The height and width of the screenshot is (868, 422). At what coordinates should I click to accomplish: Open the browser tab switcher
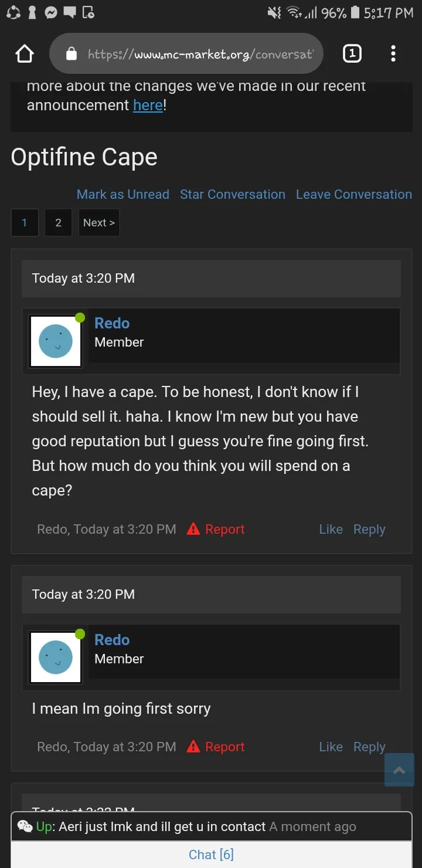352,54
